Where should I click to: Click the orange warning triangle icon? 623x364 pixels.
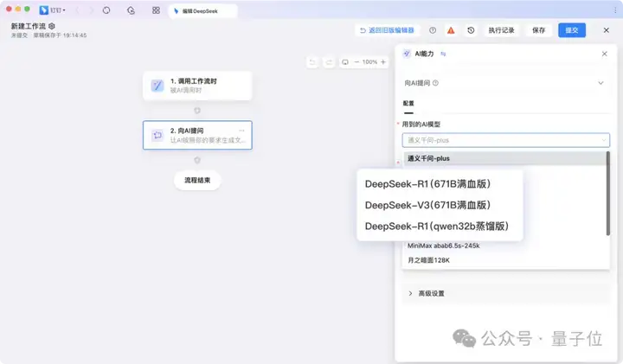click(x=451, y=30)
